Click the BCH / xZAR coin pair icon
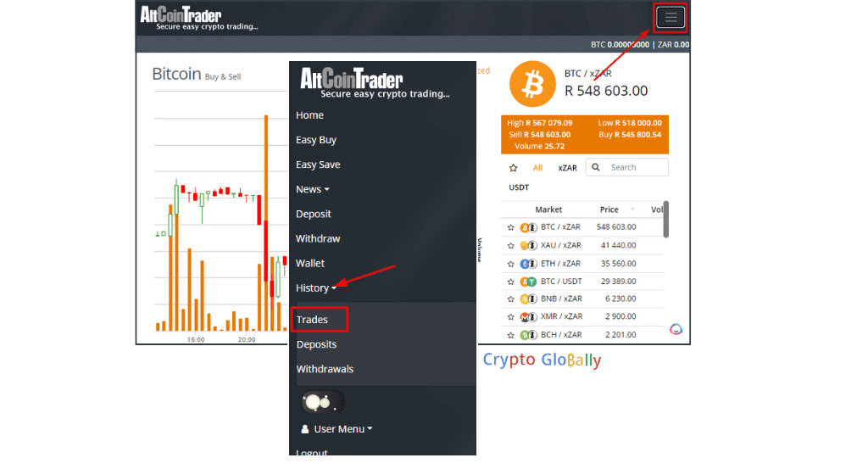 tap(528, 335)
